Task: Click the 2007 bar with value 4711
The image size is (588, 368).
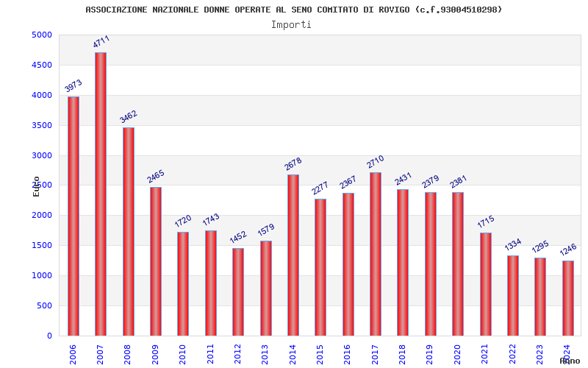Action: coord(101,194)
